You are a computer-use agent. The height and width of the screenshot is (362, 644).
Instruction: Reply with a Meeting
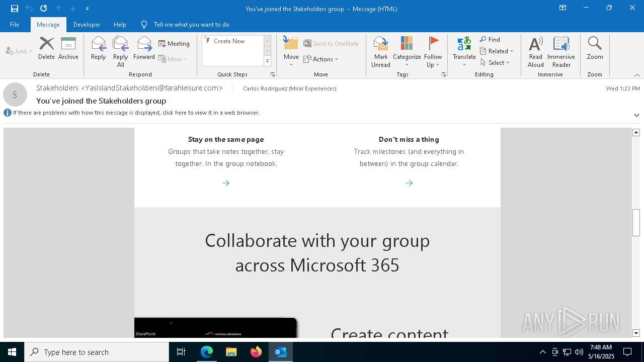(174, 44)
